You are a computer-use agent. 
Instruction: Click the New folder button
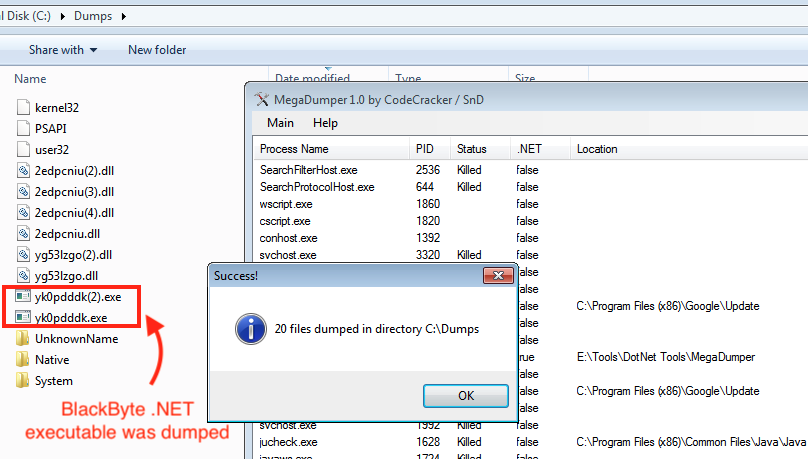tap(157, 50)
